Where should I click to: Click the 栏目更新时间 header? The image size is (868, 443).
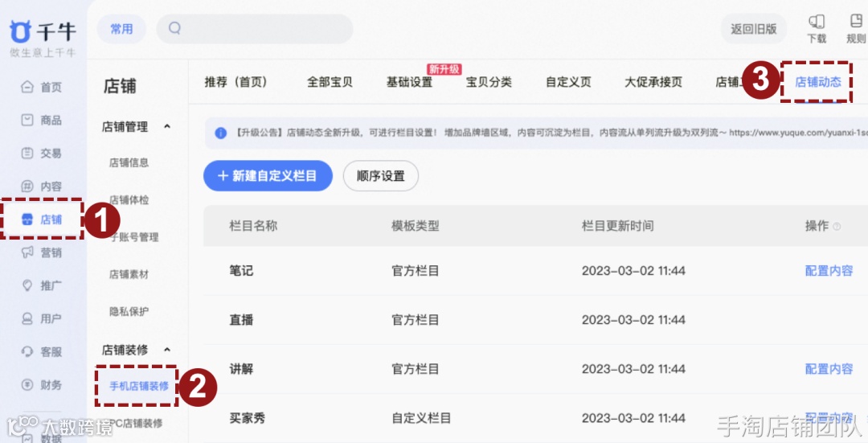(618, 226)
